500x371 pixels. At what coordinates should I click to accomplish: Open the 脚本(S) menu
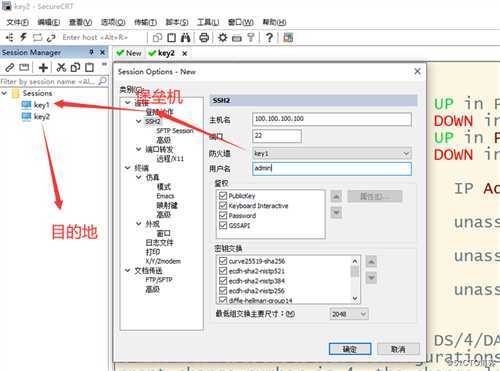tap(177, 22)
